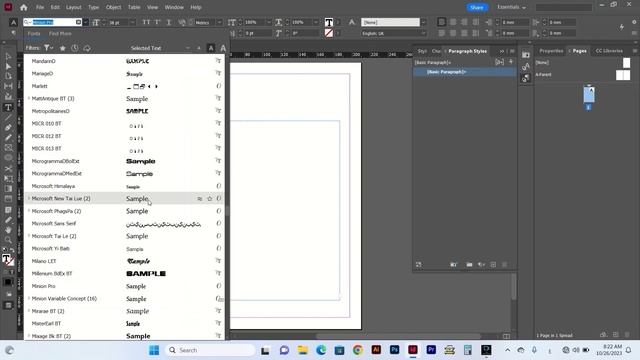The height and width of the screenshot is (360, 640).
Task: Open the Layout menu
Action: (x=73, y=7)
